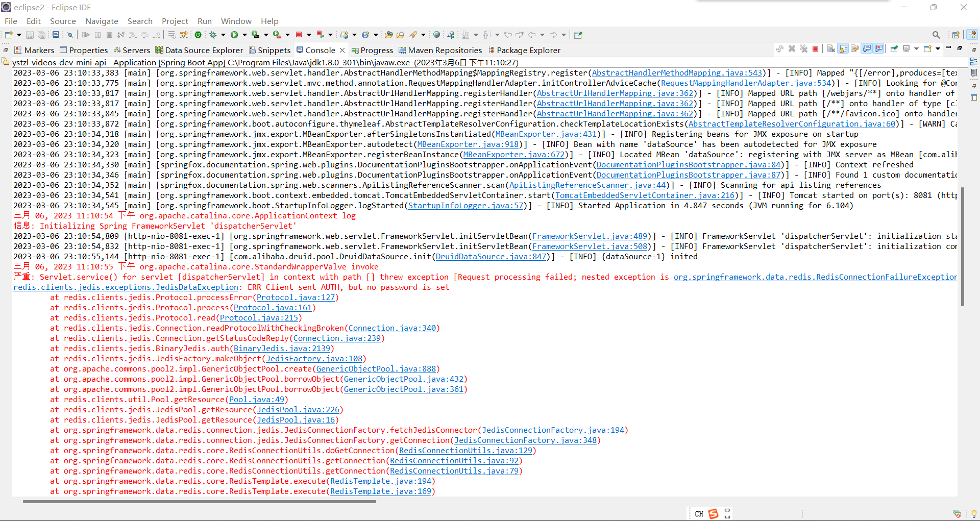980x521 pixels.
Task: Open the Window menu
Action: point(236,21)
